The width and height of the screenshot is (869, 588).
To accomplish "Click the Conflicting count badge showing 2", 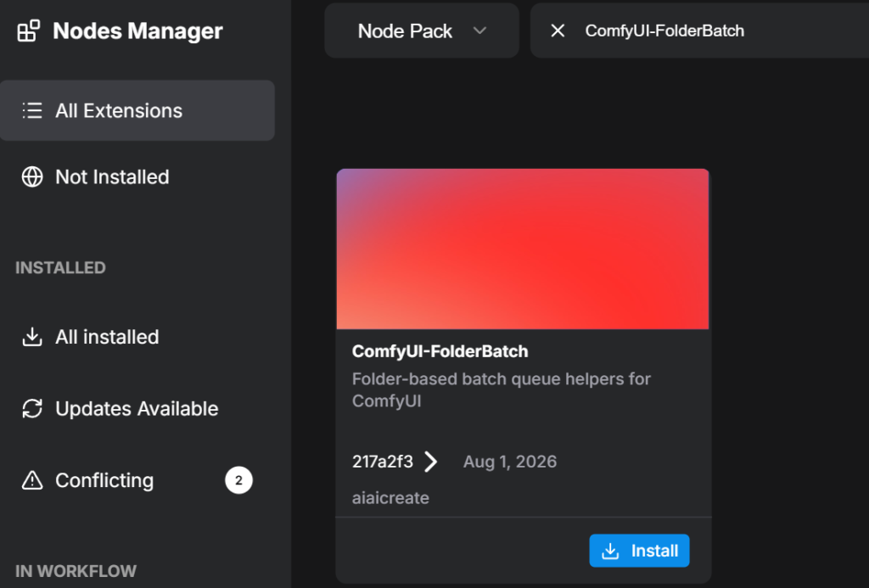I will tap(238, 480).
